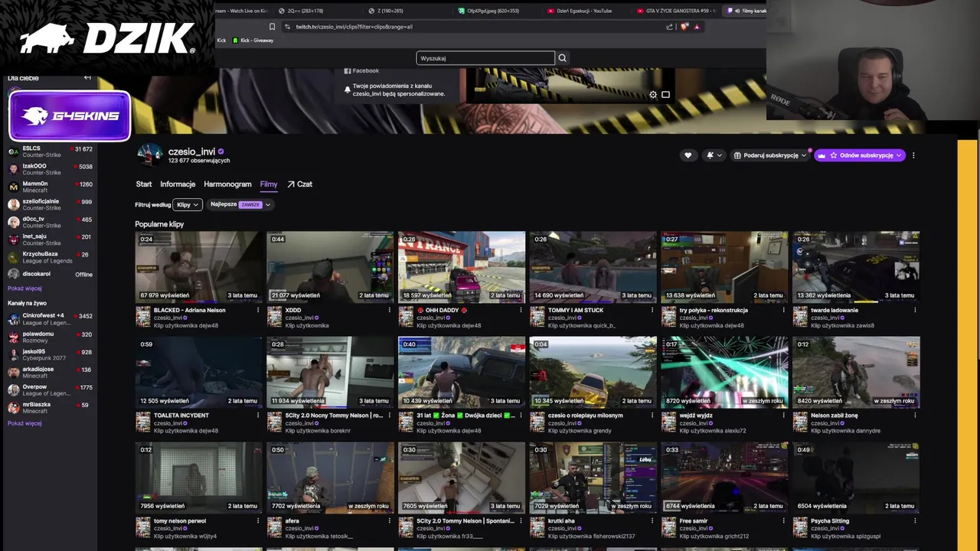The image size is (980, 551).
Task: Click the heart follow icon
Action: [x=688, y=155]
